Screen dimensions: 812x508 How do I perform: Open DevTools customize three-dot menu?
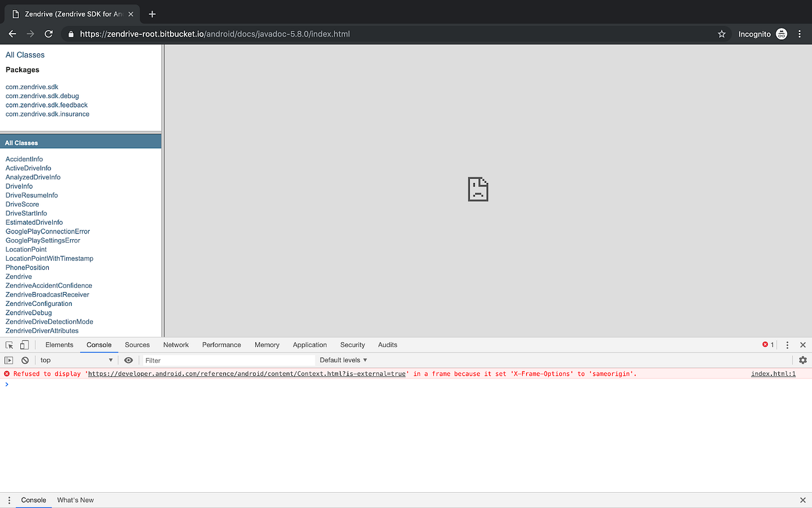pos(787,345)
